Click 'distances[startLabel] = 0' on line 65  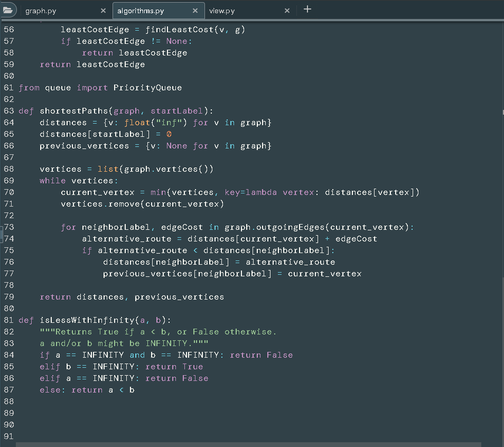coord(106,134)
